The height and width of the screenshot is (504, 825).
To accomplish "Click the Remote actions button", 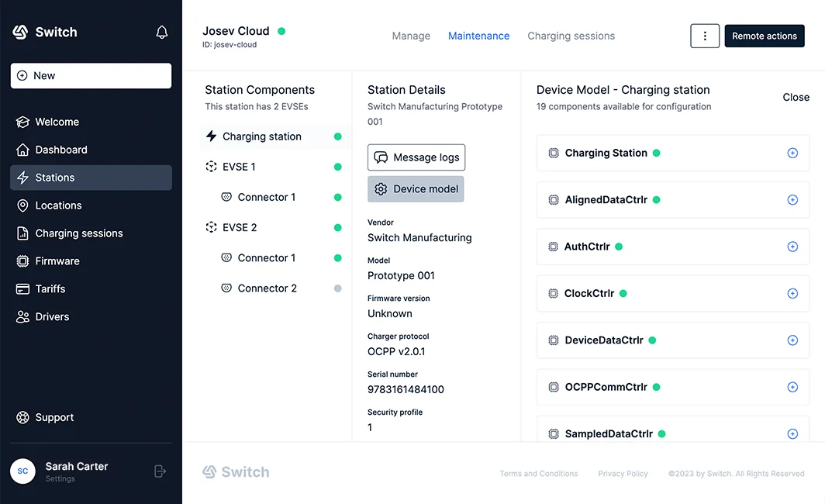I will tap(764, 36).
